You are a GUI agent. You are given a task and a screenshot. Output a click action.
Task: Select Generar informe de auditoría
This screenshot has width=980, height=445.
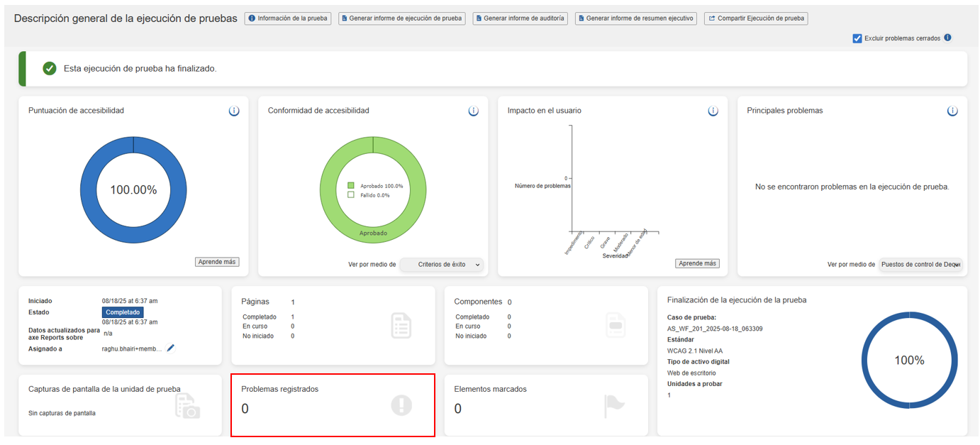[x=519, y=18]
